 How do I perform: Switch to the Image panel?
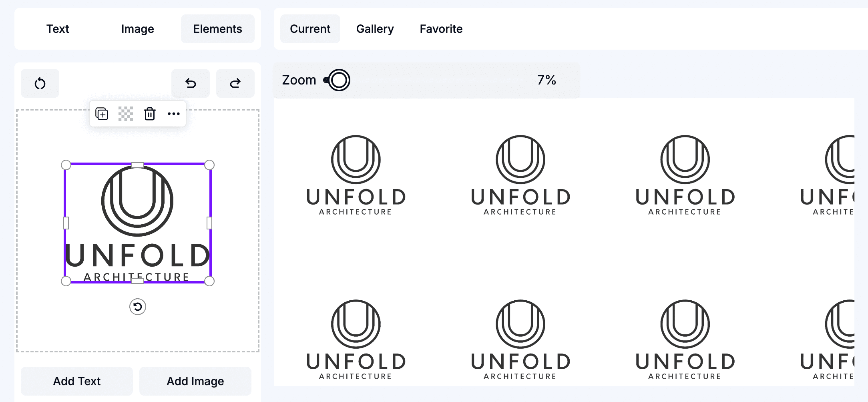[137, 28]
